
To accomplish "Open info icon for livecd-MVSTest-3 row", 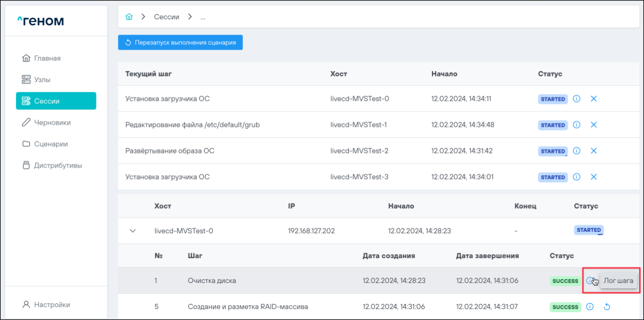I will [577, 177].
